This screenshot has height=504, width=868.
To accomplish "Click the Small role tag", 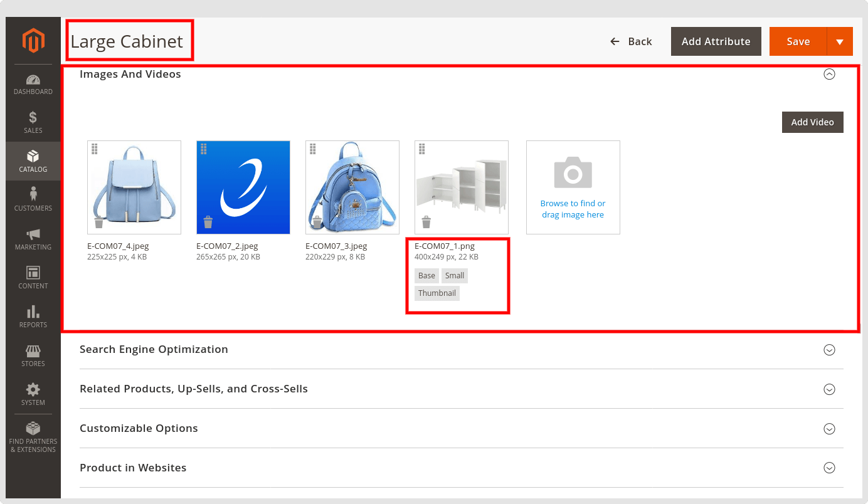I will coord(455,276).
